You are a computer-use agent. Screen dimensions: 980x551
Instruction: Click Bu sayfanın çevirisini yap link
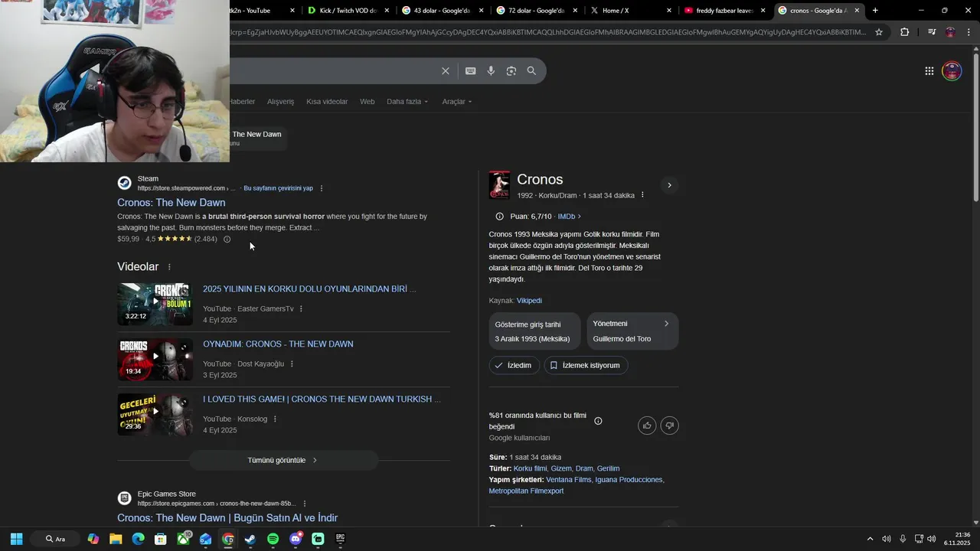pos(278,188)
